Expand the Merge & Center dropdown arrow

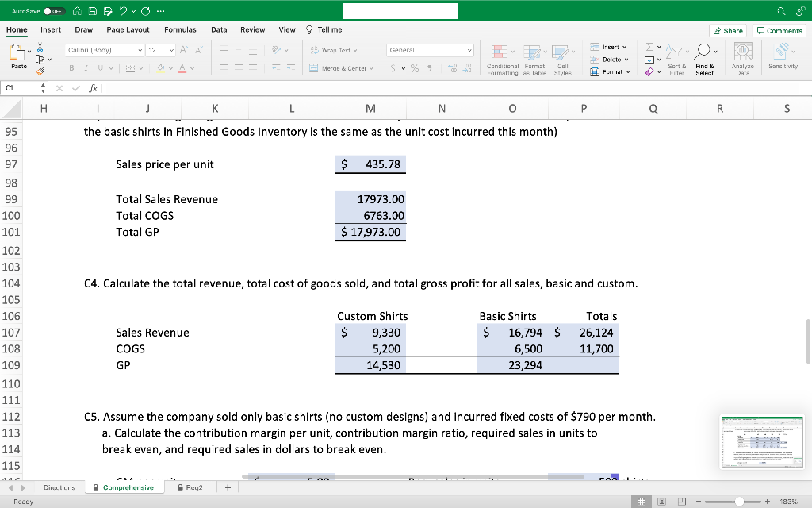click(371, 68)
